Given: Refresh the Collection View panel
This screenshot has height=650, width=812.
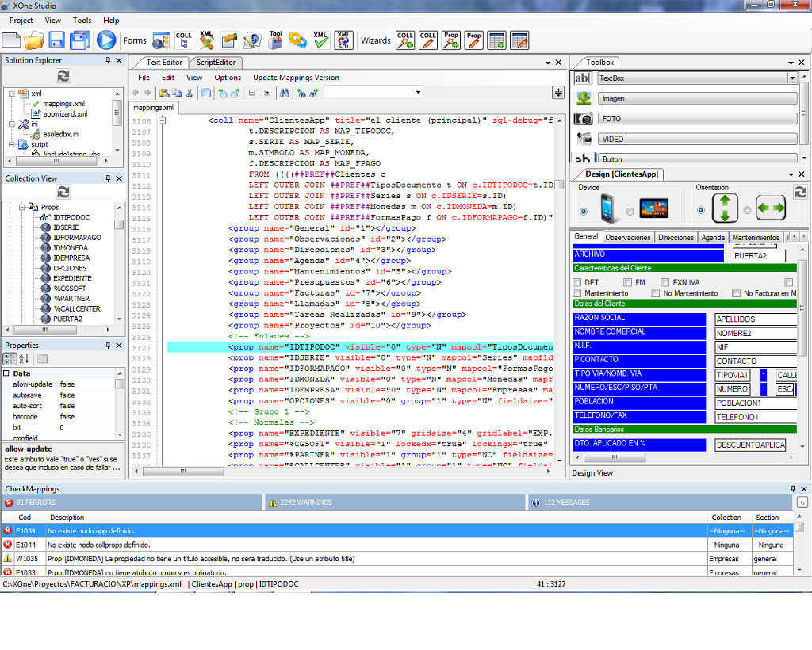Looking at the screenshot, I should (63, 192).
